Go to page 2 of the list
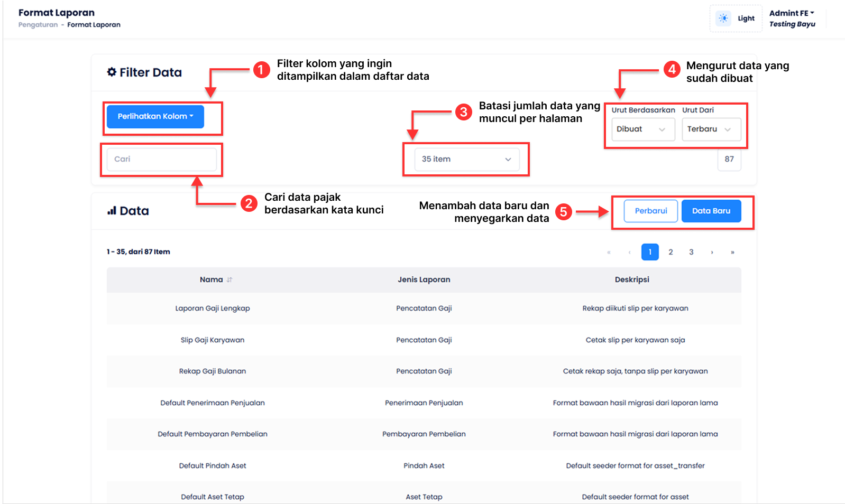845x504 pixels. click(671, 252)
